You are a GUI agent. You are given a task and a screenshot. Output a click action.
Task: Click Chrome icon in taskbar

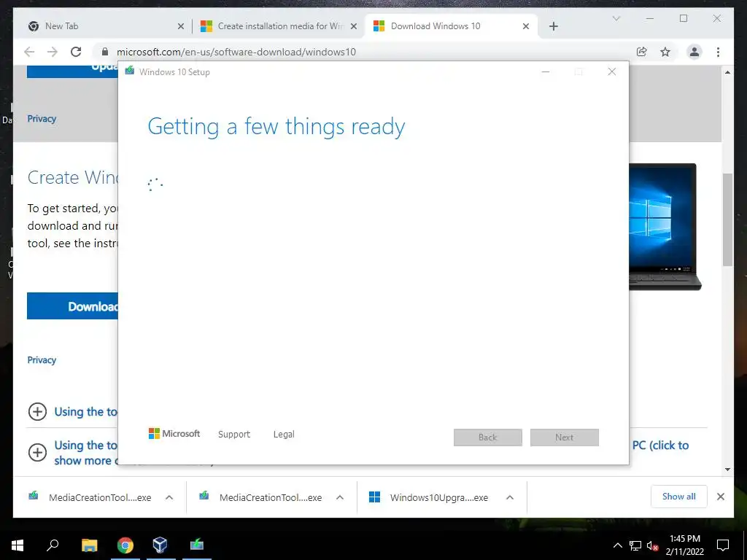coord(125,545)
